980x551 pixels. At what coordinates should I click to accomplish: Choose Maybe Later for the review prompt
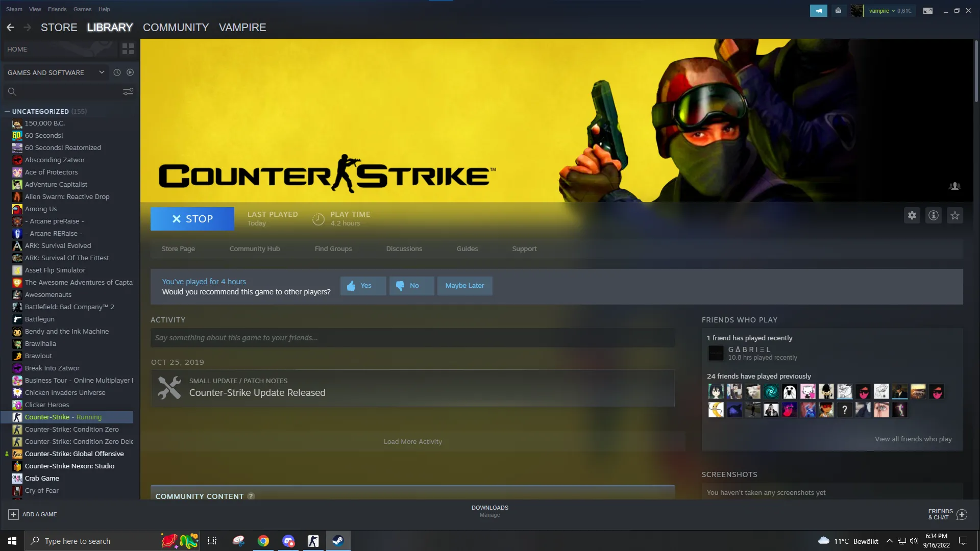pyautogui.click(x=464, y=286)
